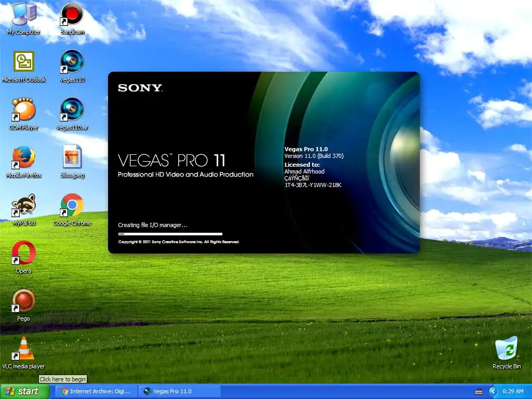Switch to Internet Archive taskbar window

(x=96, y=392)
